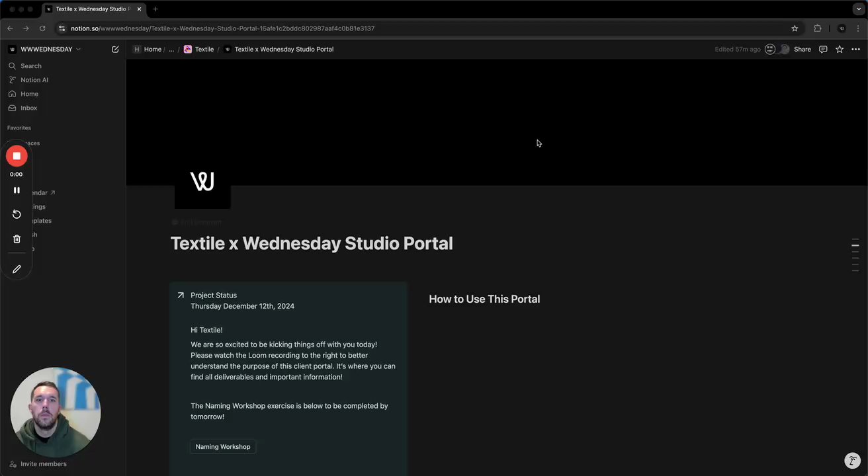
Task: Open the page comments panel icon
Action: [x=823, y=49]
